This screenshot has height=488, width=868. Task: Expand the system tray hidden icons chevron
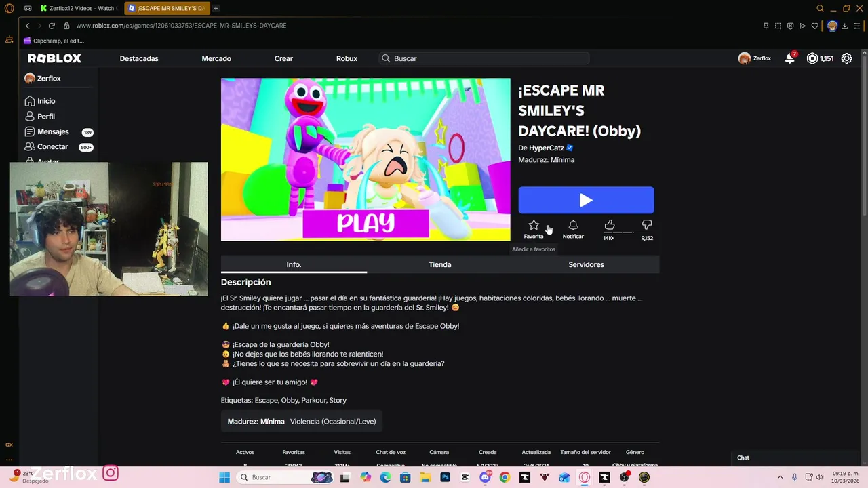coord(780,477)
